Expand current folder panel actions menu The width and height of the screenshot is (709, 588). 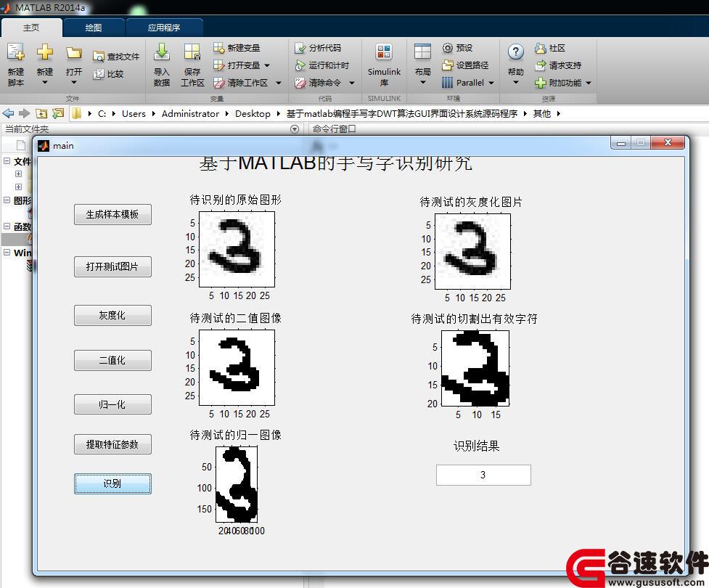(x=295, y=129)
